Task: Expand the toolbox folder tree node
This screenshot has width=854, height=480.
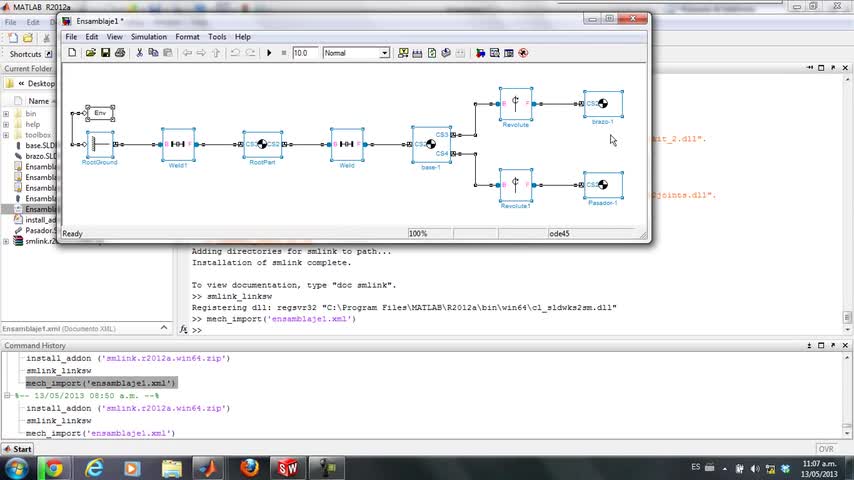Action: [6, 135]
